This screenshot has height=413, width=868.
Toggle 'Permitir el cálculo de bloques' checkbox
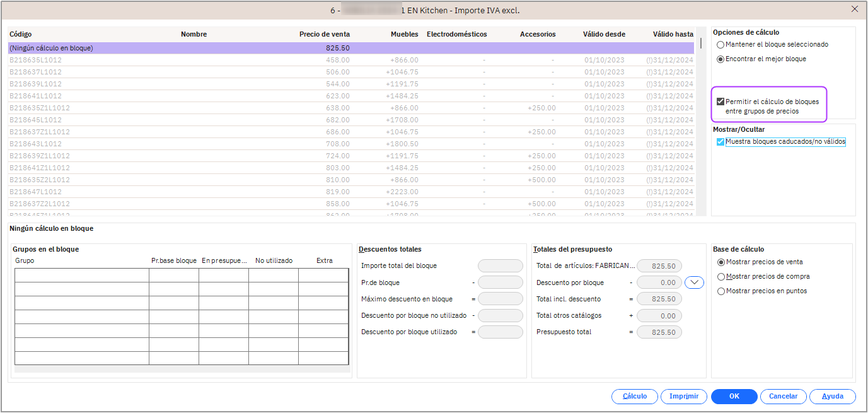pyautogui.click(x=720, y=102)
